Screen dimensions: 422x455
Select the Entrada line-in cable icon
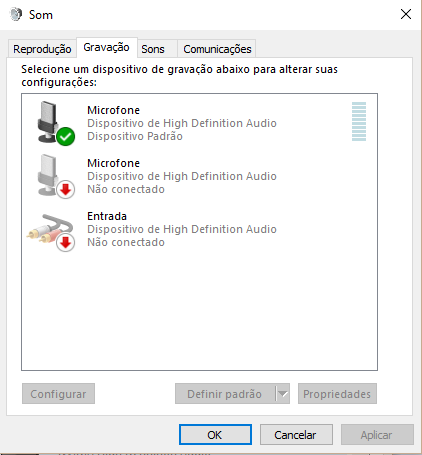[x=50, y=228]
